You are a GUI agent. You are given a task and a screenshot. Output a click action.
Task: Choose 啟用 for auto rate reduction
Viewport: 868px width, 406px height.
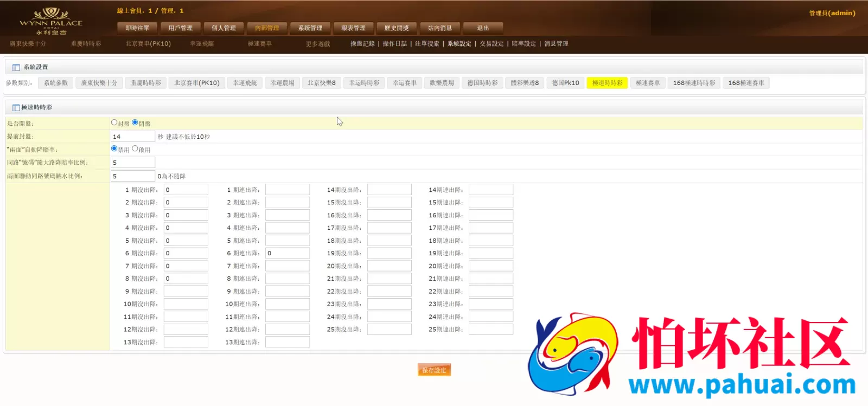[135, 149]
